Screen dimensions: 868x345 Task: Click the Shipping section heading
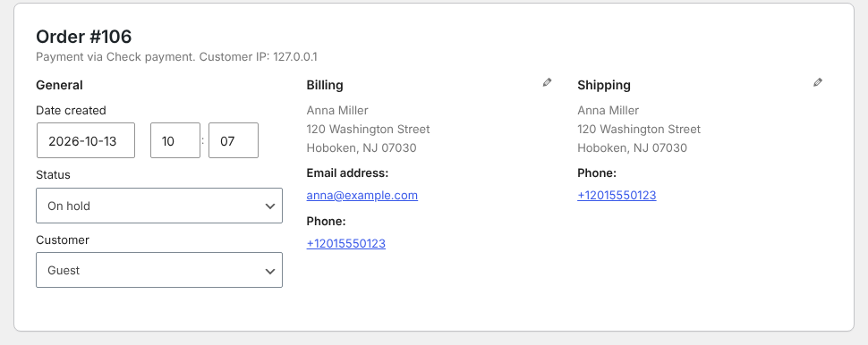click(604, 85)
